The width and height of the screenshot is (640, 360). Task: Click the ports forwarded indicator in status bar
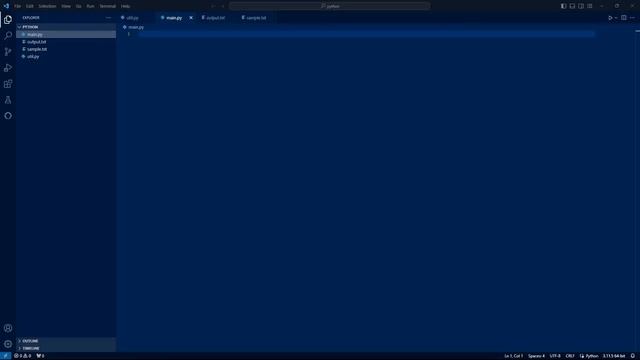tap(40, 356)
